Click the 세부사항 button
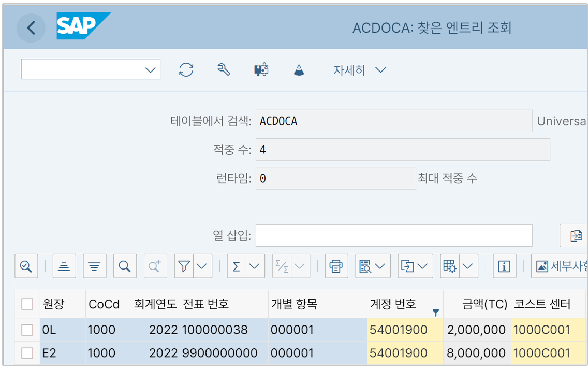588x368 pixels. [560, 266]
